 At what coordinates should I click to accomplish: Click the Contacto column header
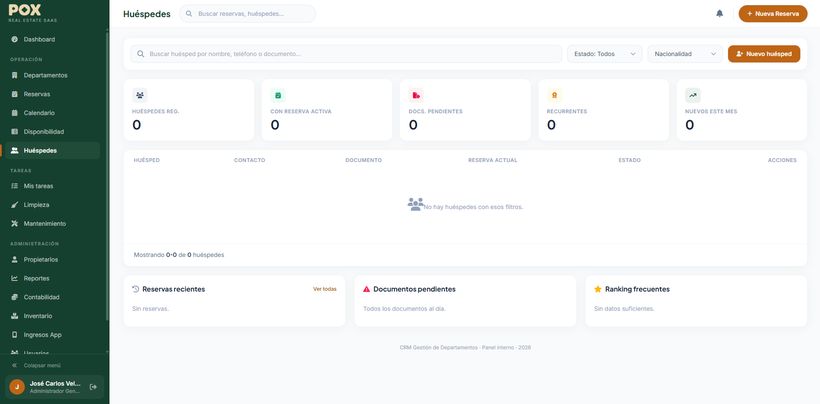pos(249,160)
